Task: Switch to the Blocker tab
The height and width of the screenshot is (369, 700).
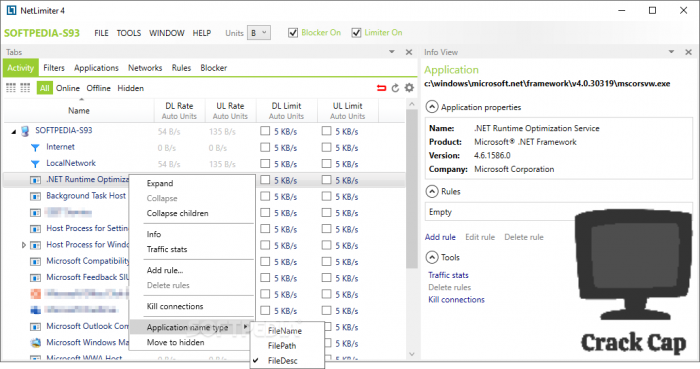Action: (213, 68)
